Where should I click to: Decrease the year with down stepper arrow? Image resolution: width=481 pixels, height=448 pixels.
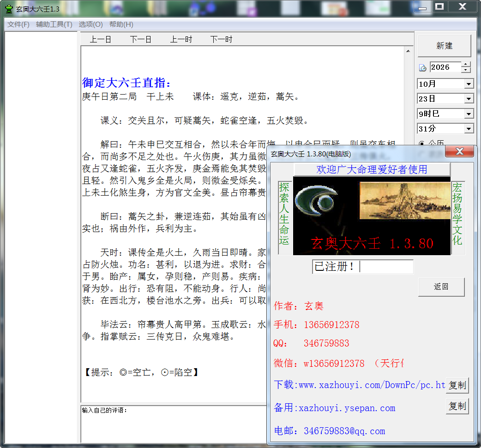(466, 70)
